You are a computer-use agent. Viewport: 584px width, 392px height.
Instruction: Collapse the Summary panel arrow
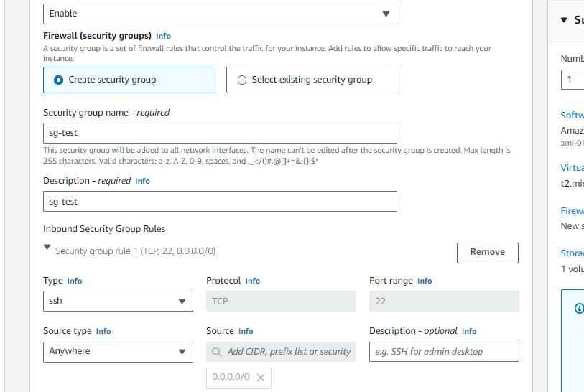pyautogui.click(x=564, y=20)
